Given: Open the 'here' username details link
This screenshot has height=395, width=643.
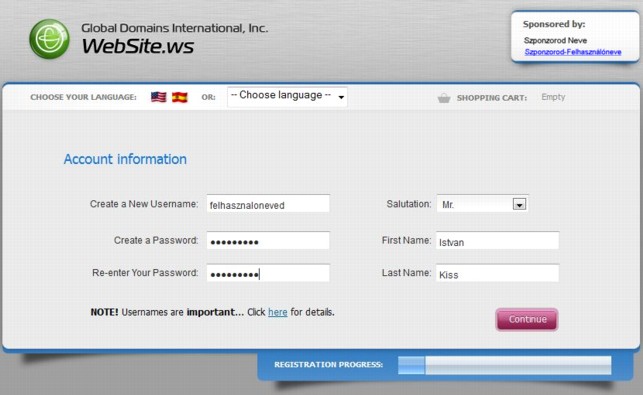Looking at the screenshot, I should pyautogui.click(x=278, y=312).
